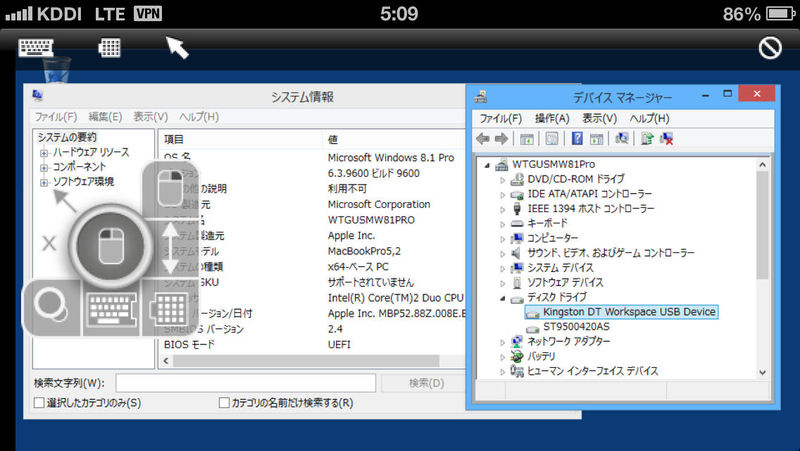Screen dimensions: 800x451
Task: Open 表示(V) menu in システム情報
Action: [151, 117]
